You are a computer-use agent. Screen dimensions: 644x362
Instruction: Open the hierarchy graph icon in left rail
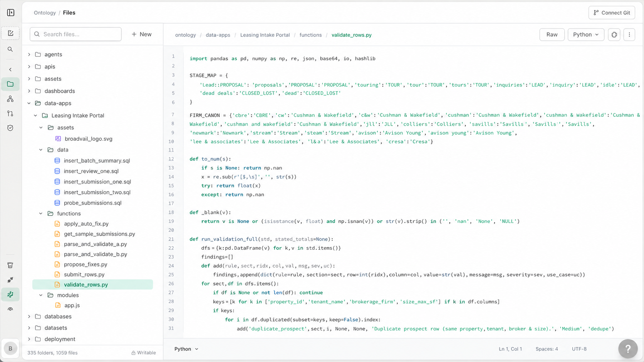[10, 99]
